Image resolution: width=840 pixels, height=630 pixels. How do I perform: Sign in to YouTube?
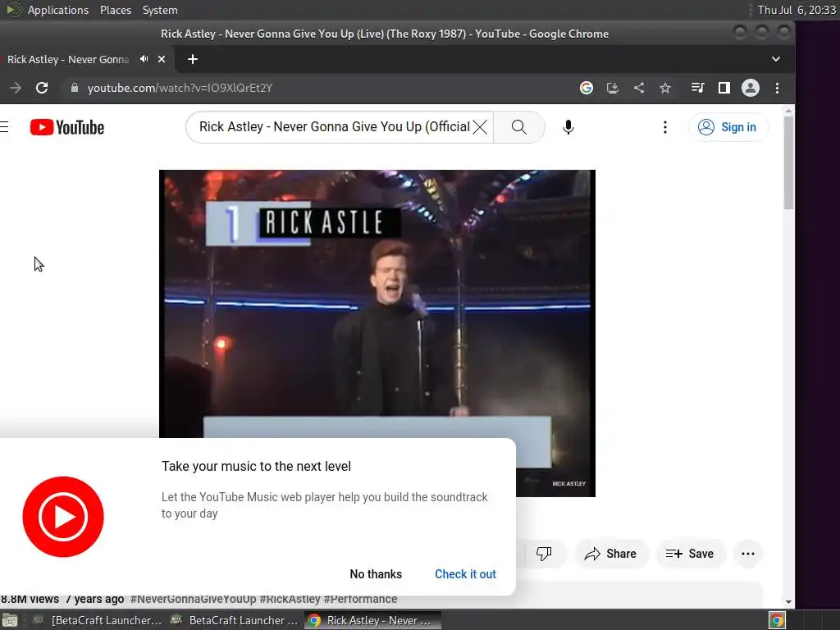click(x=728, y=127)
